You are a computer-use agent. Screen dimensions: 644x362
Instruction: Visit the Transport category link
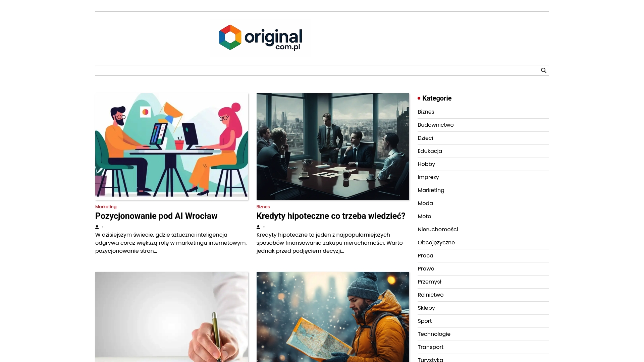(430, 347)
